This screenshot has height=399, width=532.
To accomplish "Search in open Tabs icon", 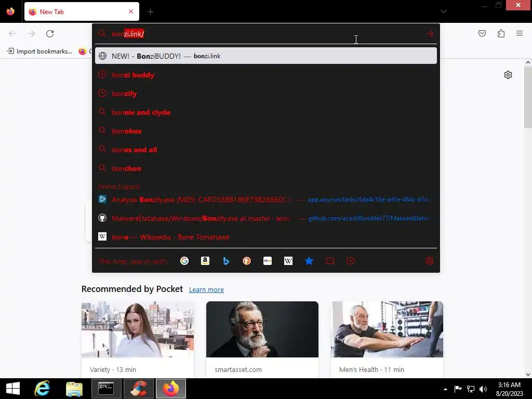I will coord(330,261).
